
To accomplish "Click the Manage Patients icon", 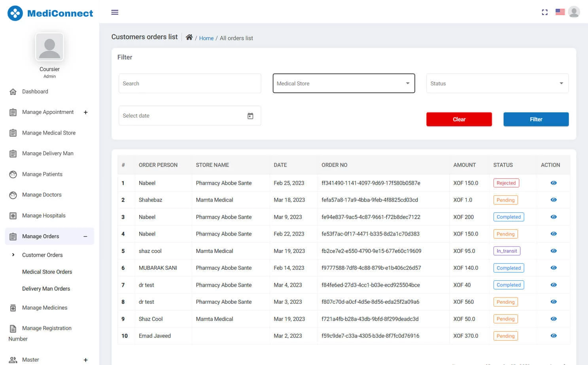I will point(13,174).
